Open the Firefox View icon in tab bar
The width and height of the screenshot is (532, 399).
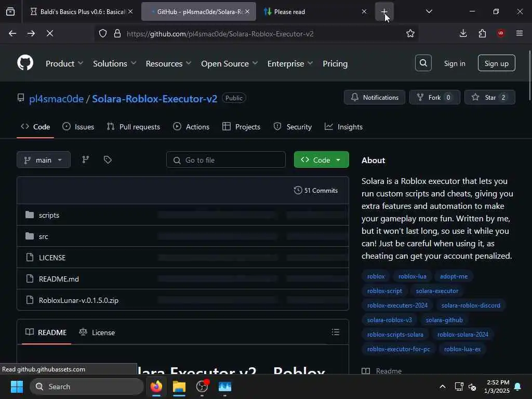(10, 11)
